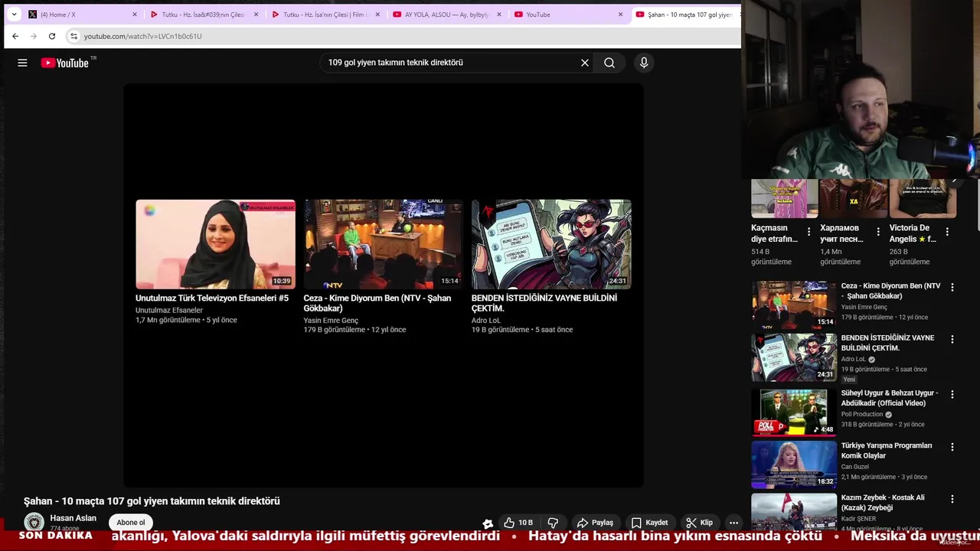This screenshot has width=980, height=551.
Task: Open options menu for Victoria De Angelis short
Action: [947, 232]
